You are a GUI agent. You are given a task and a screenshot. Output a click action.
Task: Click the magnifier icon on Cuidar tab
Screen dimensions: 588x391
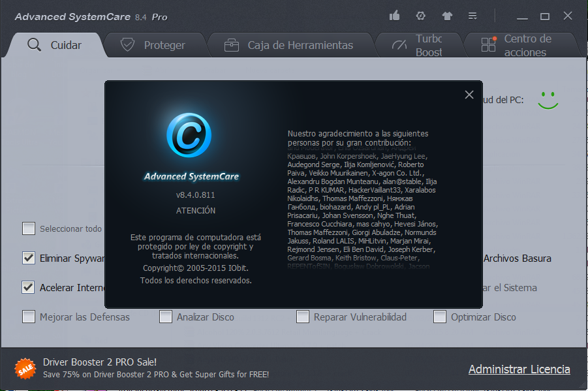pyautogui.click(x=33, y=44)
